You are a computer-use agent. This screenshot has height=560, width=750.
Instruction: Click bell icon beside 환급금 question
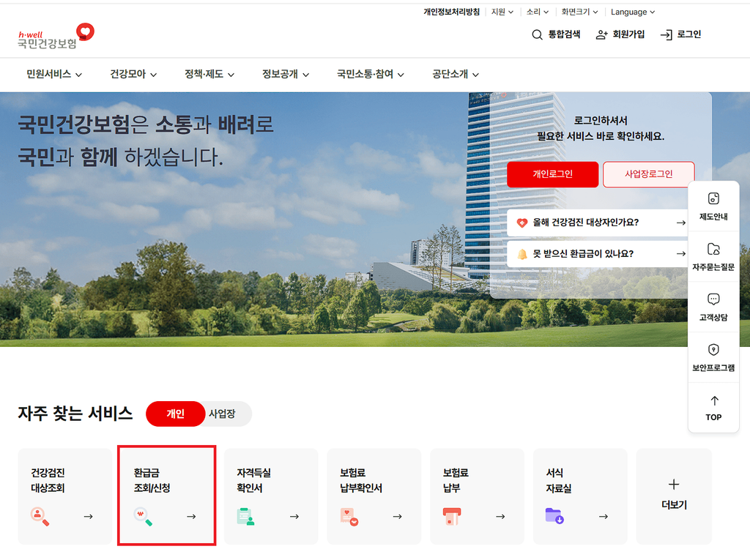521,254
